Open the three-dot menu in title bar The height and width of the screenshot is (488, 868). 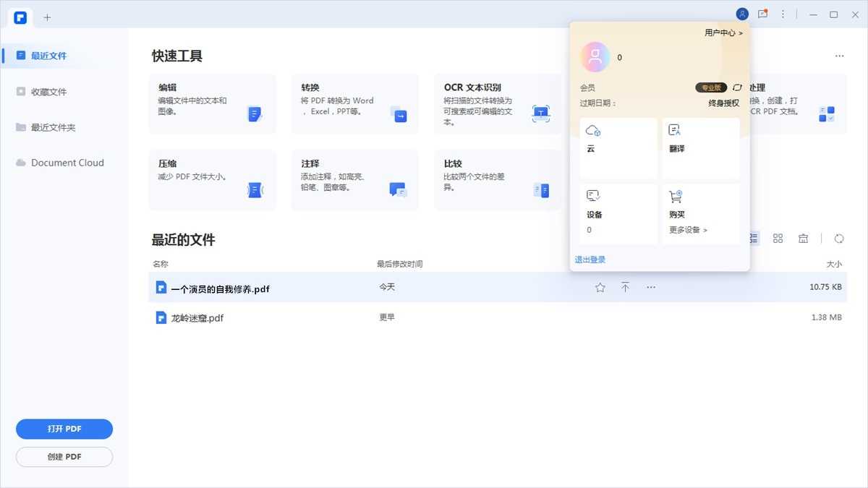[x=783, y=14]
